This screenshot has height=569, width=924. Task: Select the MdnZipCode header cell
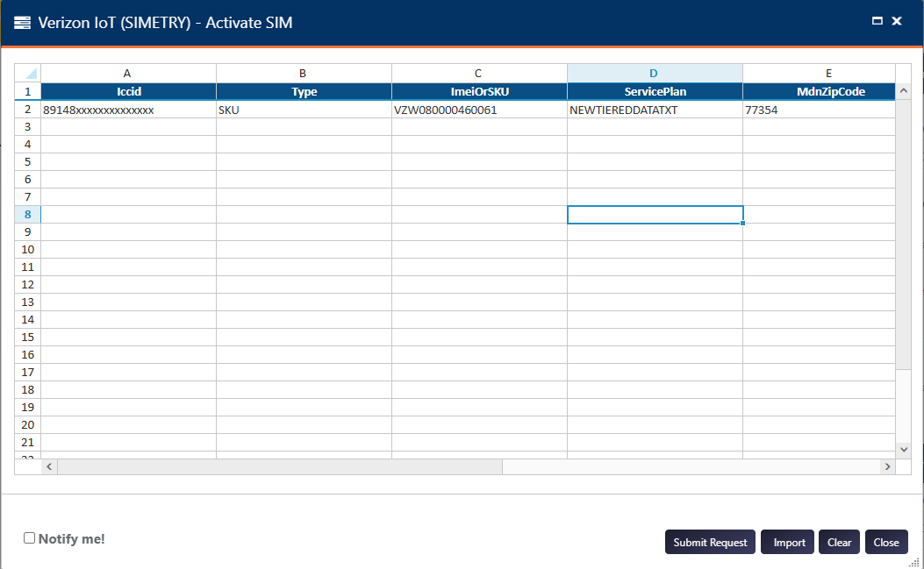[819, 91]
